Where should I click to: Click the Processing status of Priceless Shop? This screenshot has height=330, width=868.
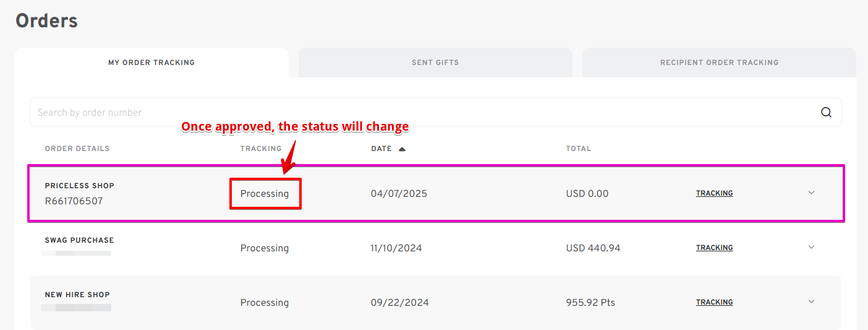(x=265, y=194)
